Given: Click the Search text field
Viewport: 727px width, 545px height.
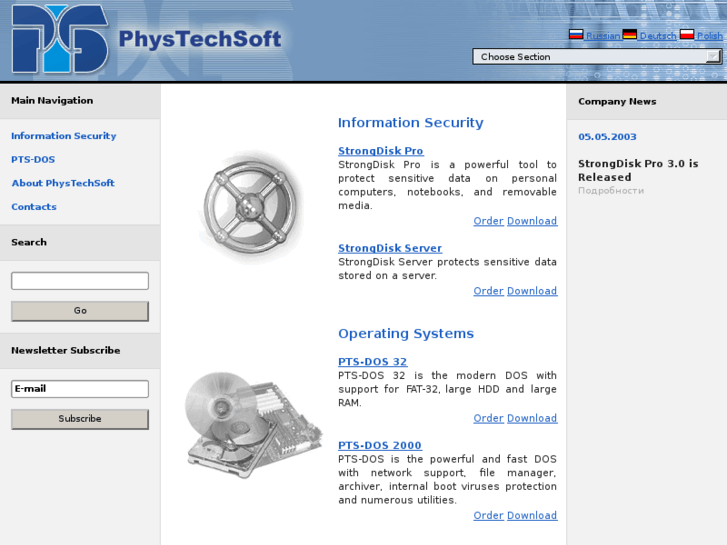Looking at the screenshot, I should tap(80, 281).
